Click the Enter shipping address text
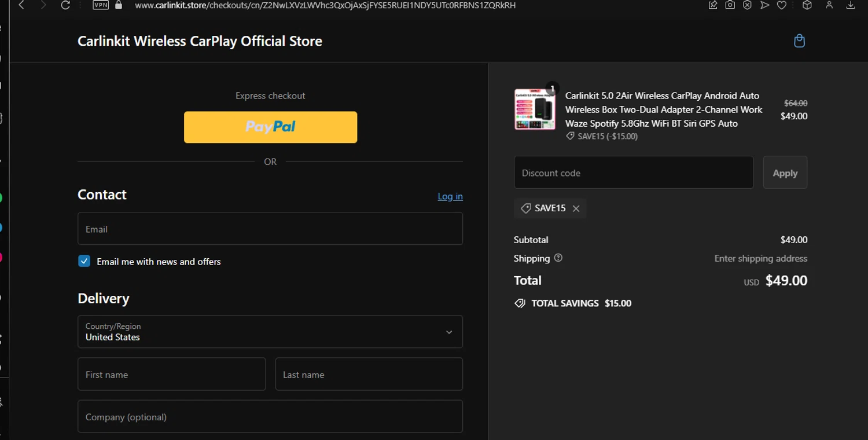Image resolution: width=868 pixels, height=440 pixels. (761, 258)
